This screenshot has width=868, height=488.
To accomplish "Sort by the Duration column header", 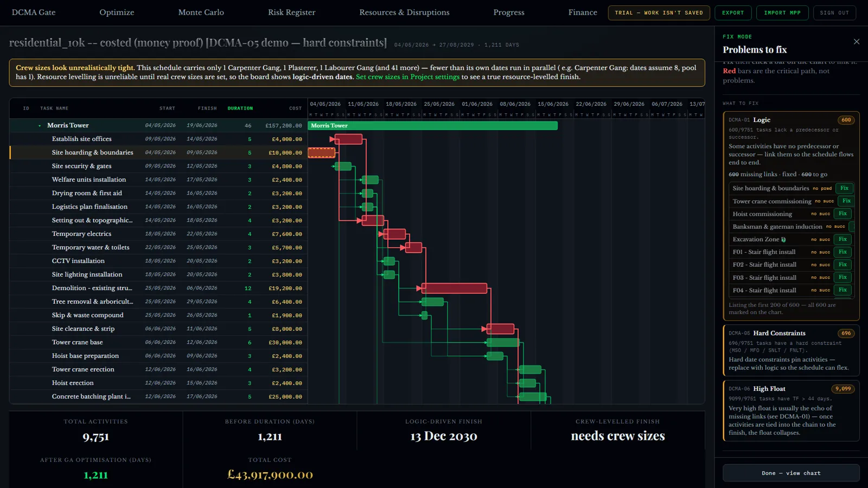I will click(x=240, y=108).
